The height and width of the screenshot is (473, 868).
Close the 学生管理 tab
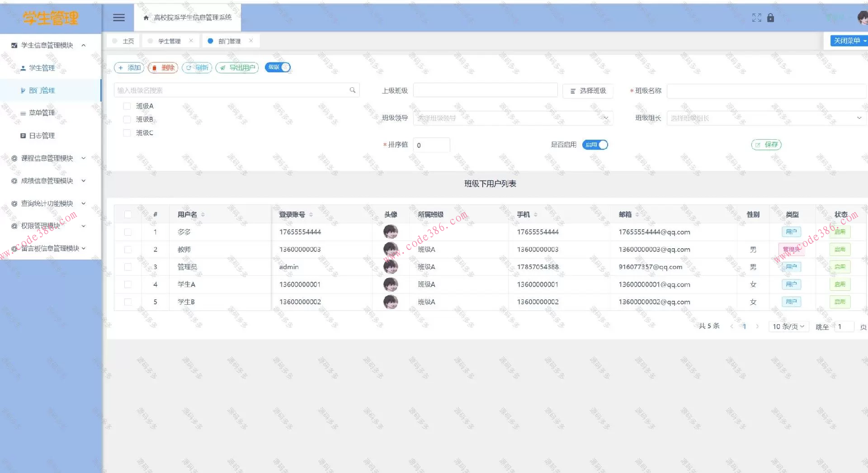[x=191, y=41]
